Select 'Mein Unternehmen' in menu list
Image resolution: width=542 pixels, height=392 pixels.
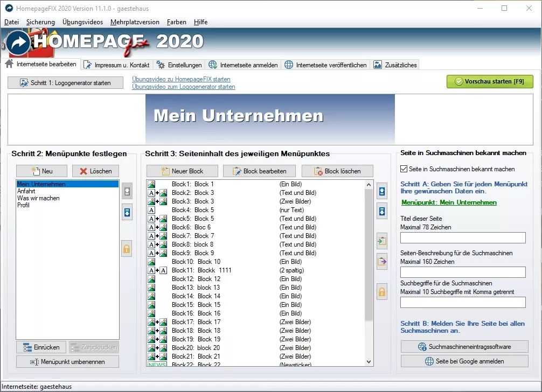pyautogui.click(x=67, y=184)
